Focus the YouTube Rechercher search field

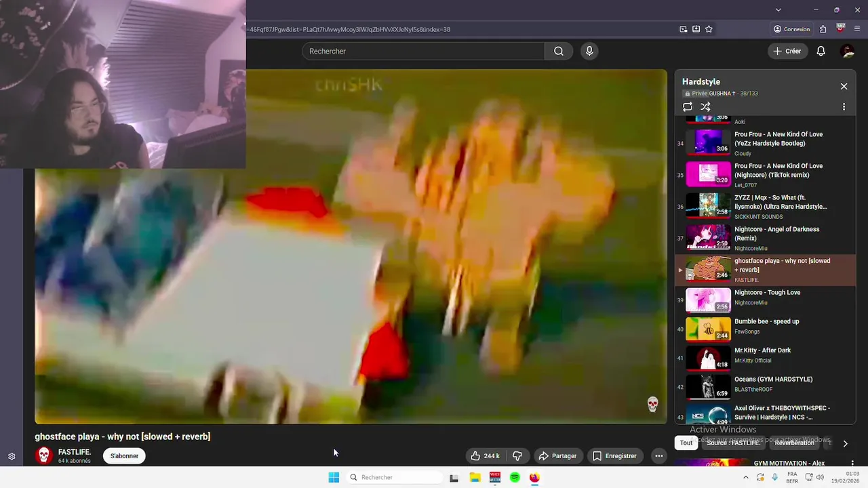[423, 51]
